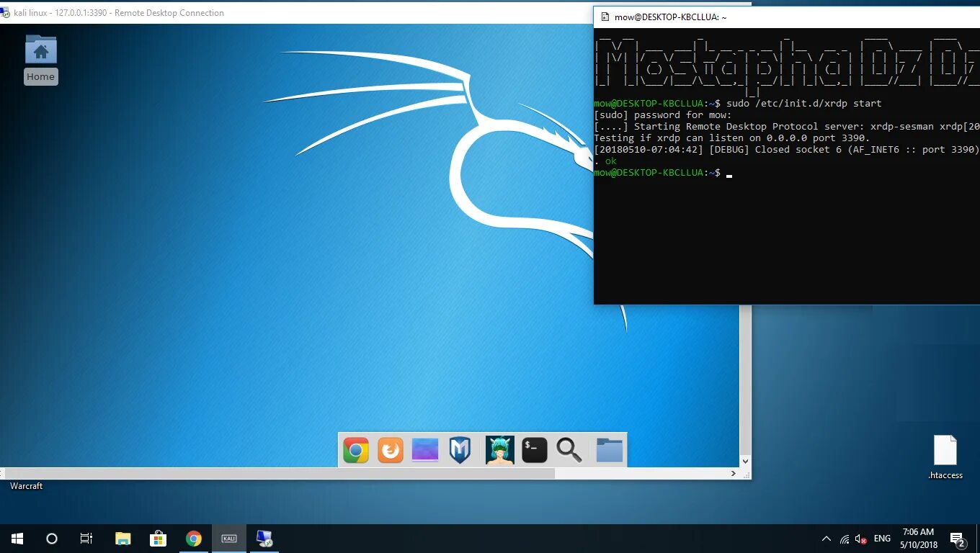Viewport: 980px width, 553px height.
Task: Launch Metasploit from the Kali dock
Action: pos(460,450)
